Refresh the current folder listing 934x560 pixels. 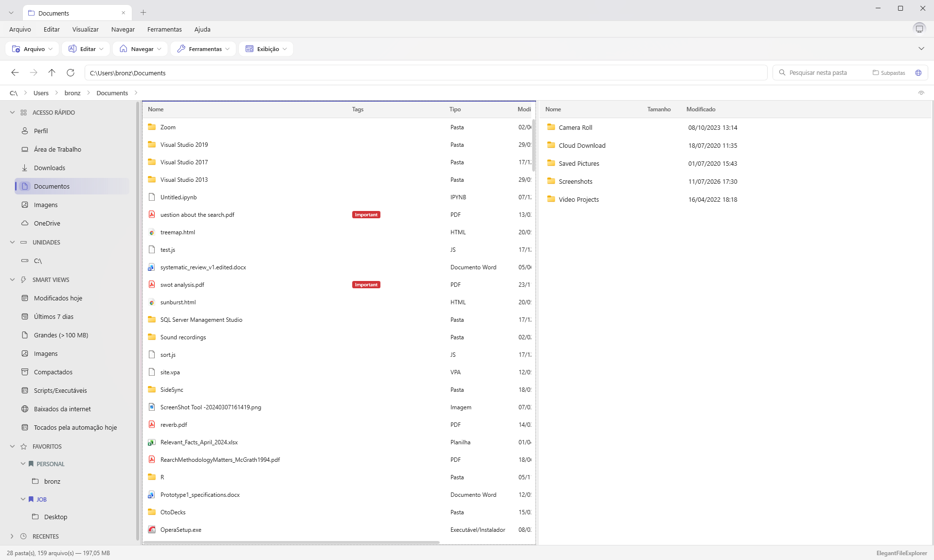coord(71,72)
